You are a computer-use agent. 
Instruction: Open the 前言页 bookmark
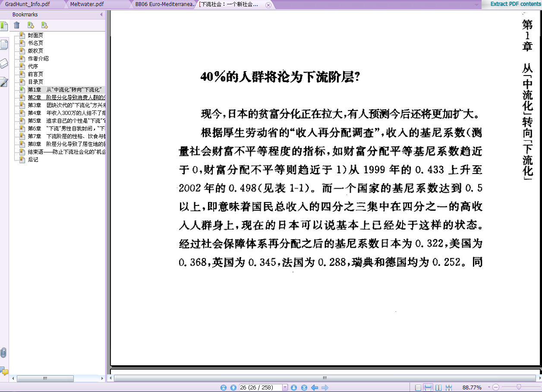click(x=35, y=74)
